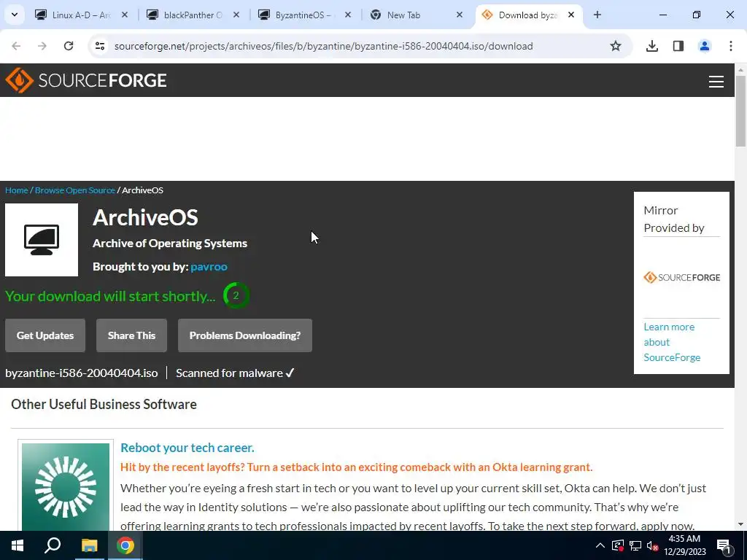Viewport: 747px width, 560px height.
Task: View site information icon in address bar
Action: (100, 46)
